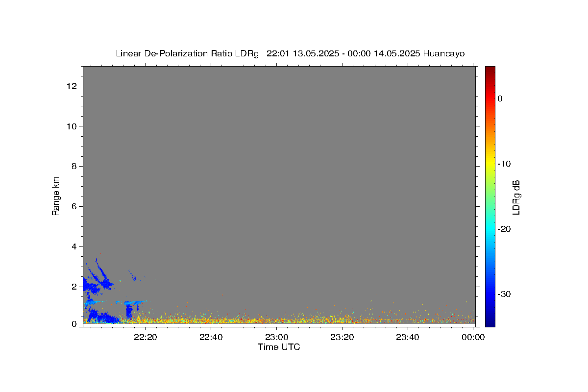Viewport: 588px width, 392px height.
Task: Click the 23:20 time tick label
Action: pos(342,337)
